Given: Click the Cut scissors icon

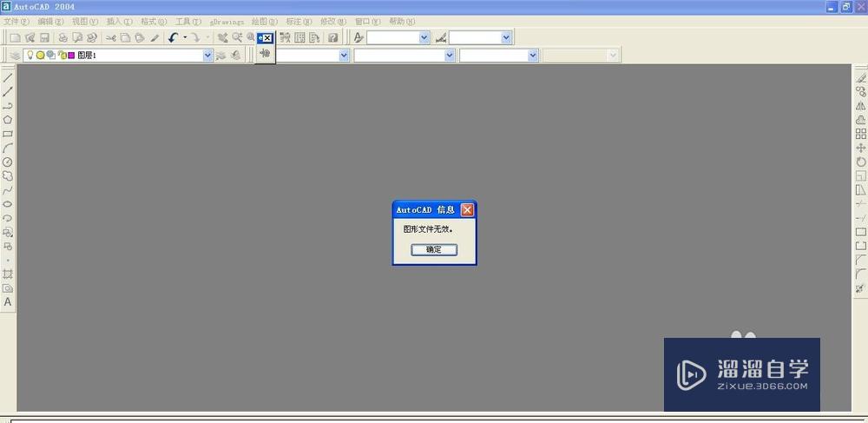Looking at the screenshot, I should pyautogui.click(x=111, y=37).
